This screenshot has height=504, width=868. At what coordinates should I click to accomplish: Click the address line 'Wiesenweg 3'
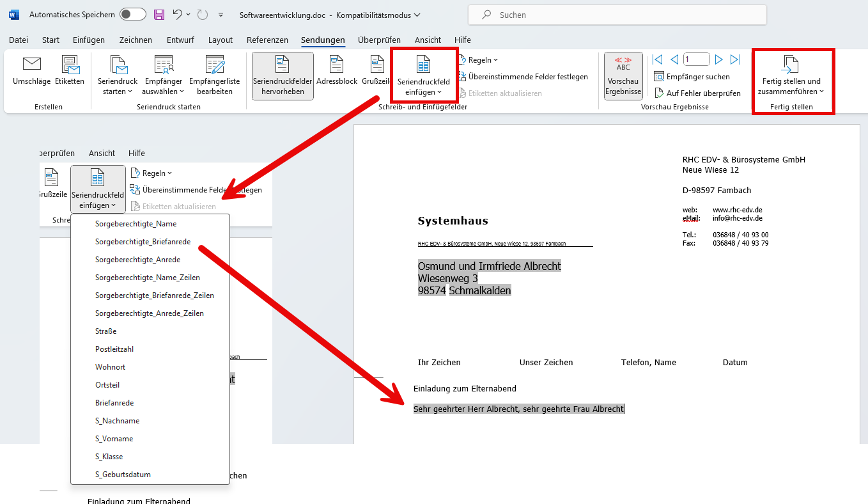[x=448, y=278]
